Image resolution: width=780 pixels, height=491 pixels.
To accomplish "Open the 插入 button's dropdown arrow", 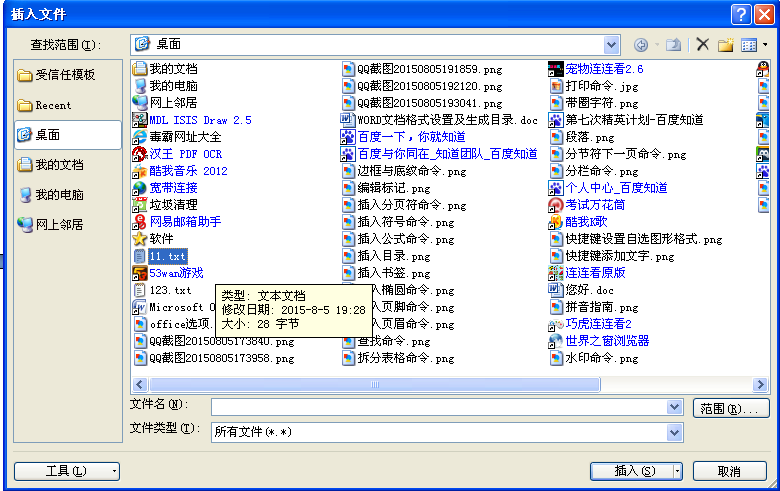I will [x=678, y=471].
